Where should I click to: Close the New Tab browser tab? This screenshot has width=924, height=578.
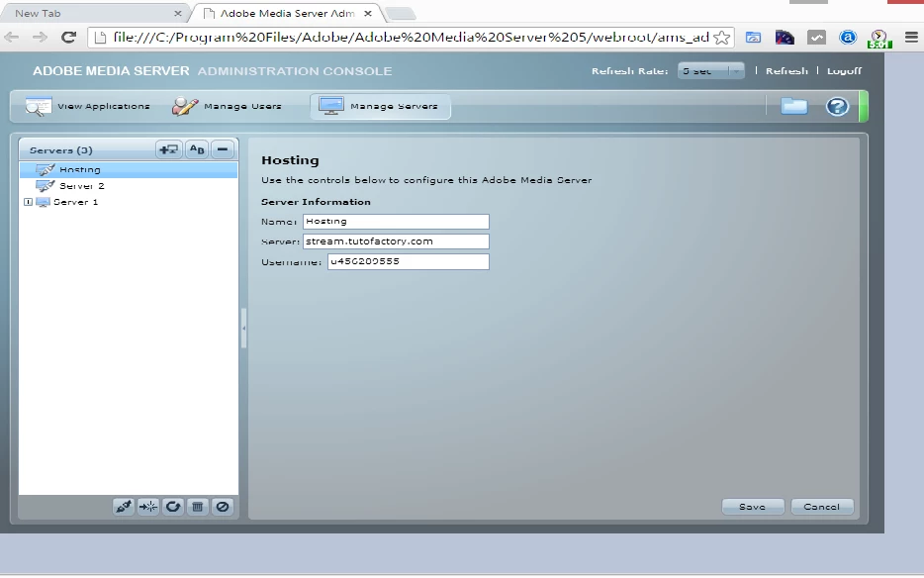pyautogui.click(x=177, y=14)
